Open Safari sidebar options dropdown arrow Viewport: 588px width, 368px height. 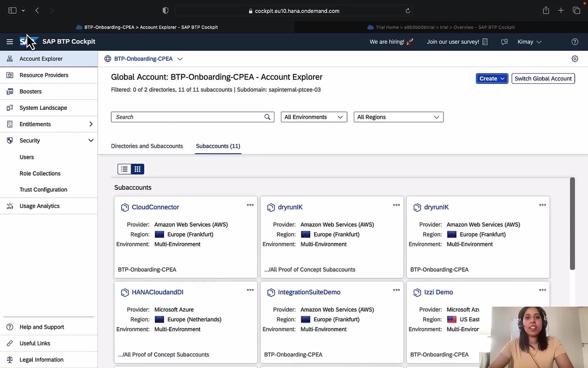click(x=23, y=10)
